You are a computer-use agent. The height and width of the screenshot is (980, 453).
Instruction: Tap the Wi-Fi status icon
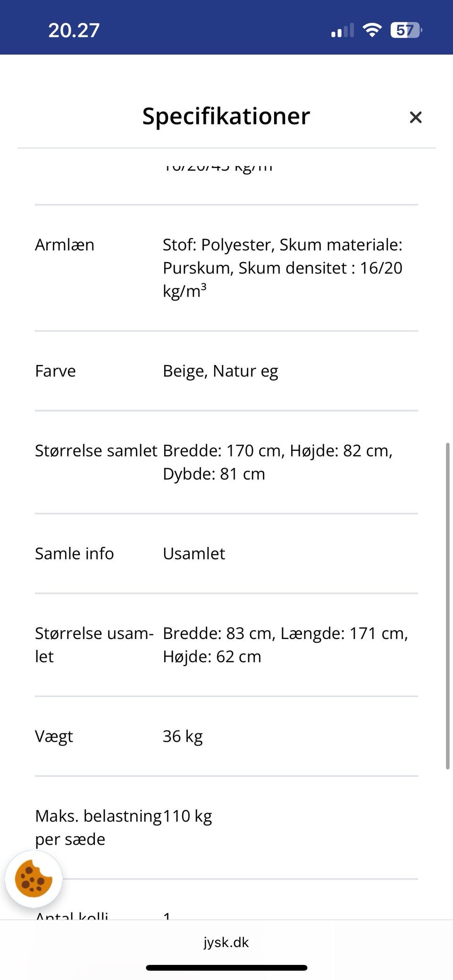[372, 30]
